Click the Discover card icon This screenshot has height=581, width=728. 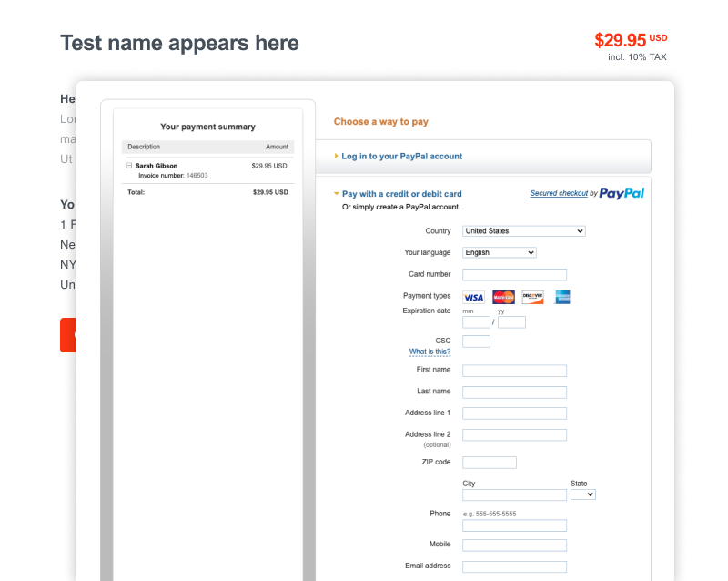[532, 297]
